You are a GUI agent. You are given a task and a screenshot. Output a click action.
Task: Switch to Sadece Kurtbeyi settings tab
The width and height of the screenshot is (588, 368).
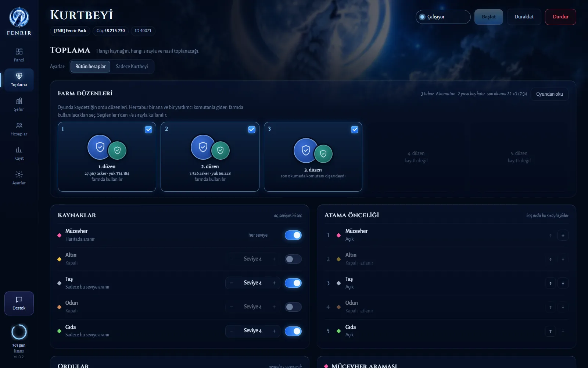[x=132, y=67]
